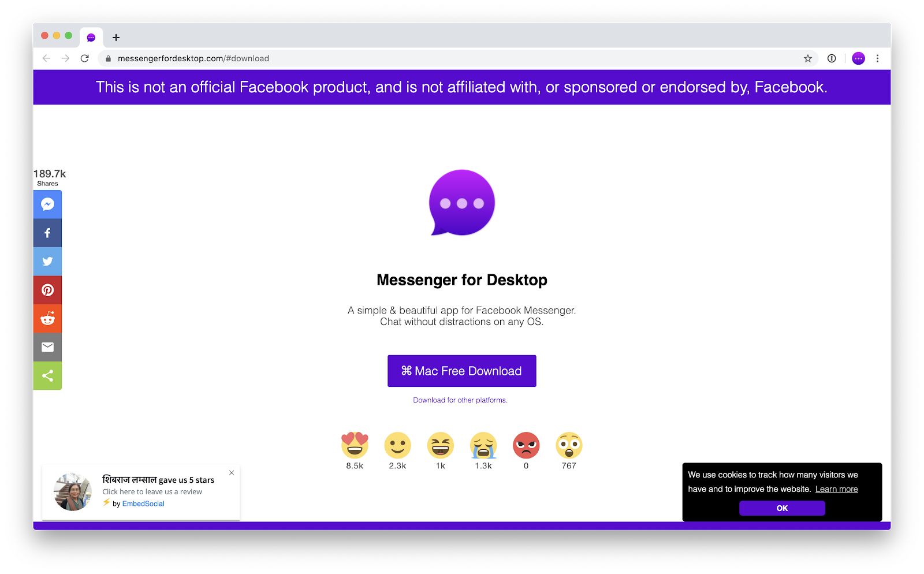View site info via padlock icon

pyautogui.click(x=108, y=58)
